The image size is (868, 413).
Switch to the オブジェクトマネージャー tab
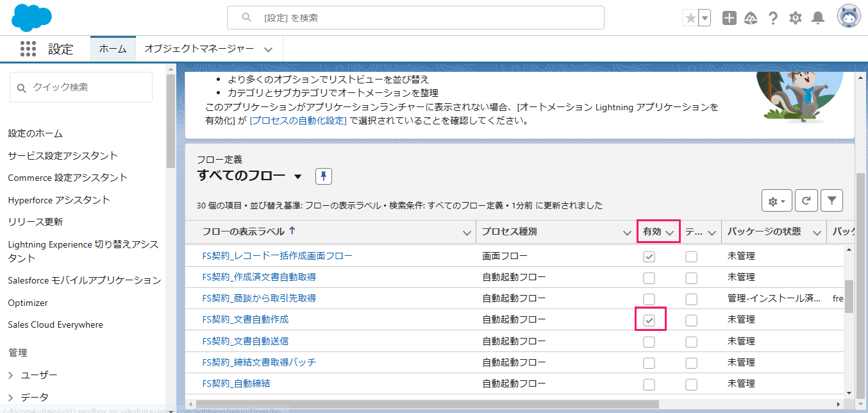click(199, 49)
